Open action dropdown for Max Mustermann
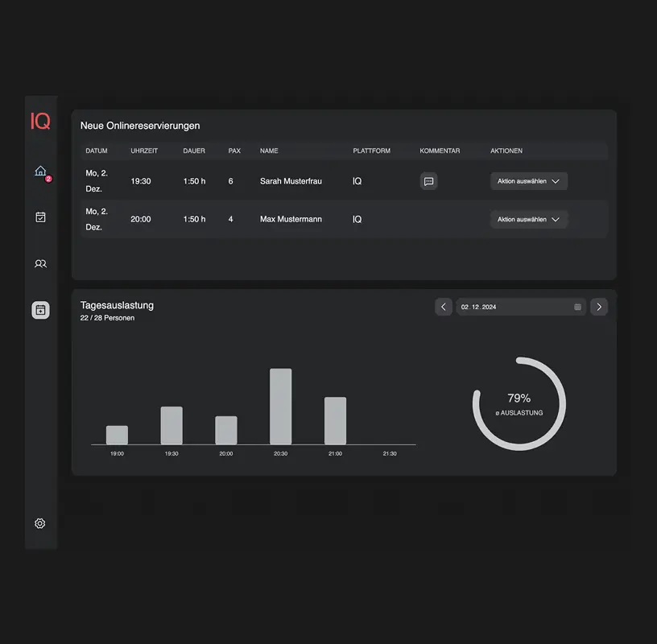Image resolution: width=657 pixels, height=644 pixels. [x=529, y=219]
